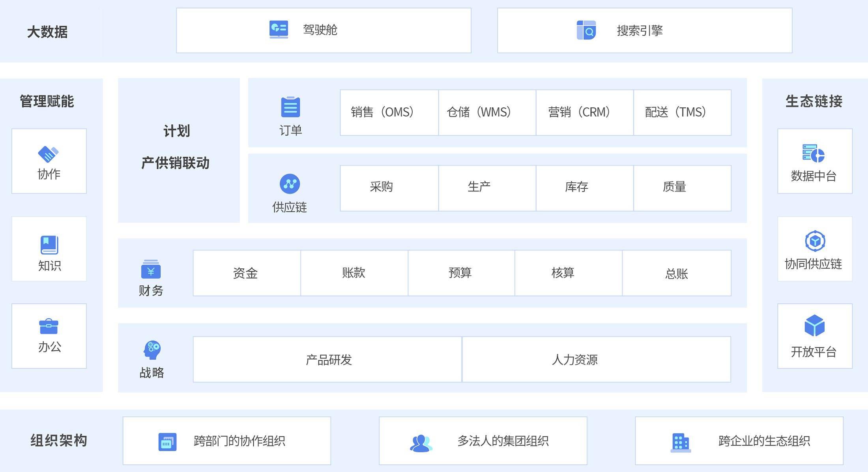Viewport: 868px width, 472px height.
Task: Click the head-with-gears icon above 战略
Action: 152,350
